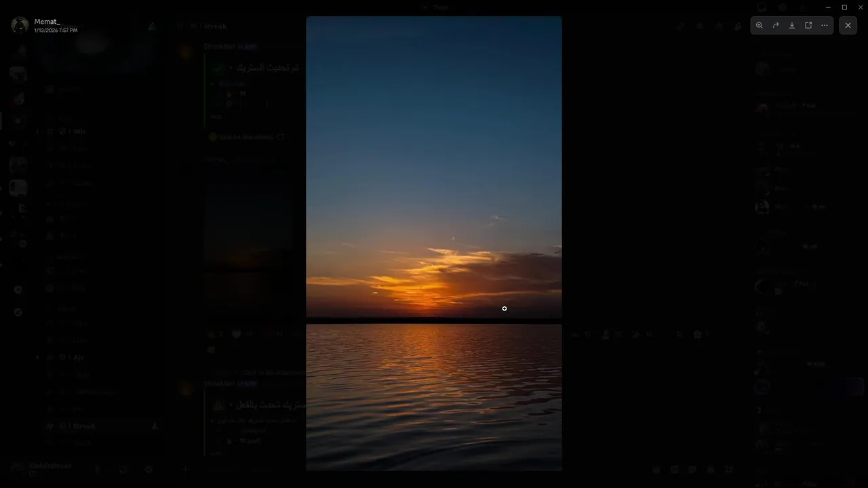The width and height of the screenshot is (868, 488).
Task: Open the three-dots more options menu
Action: (x=825, y=25)
